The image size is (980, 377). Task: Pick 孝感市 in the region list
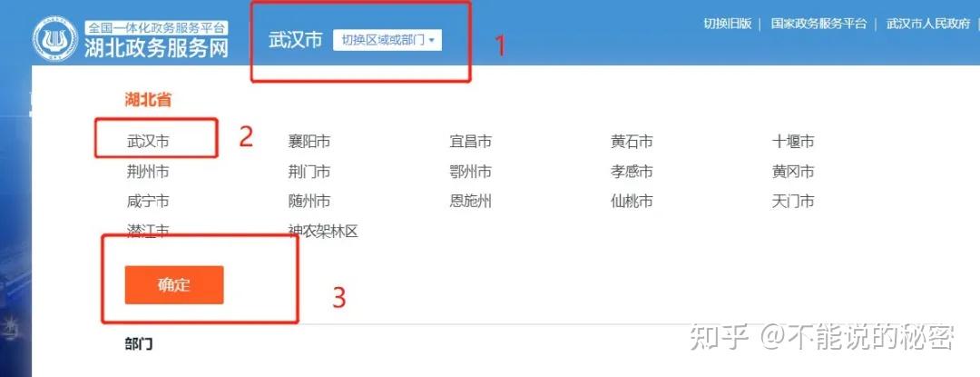(x=632, y=172)
